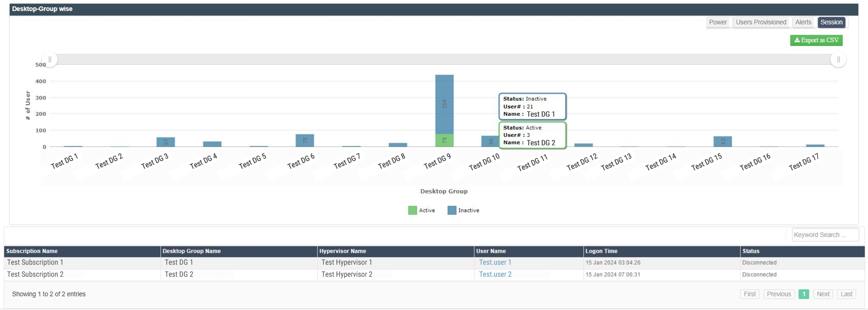The image size is (868, 310).
Task: Select the Alerts tab
Action: coord(803,22)
